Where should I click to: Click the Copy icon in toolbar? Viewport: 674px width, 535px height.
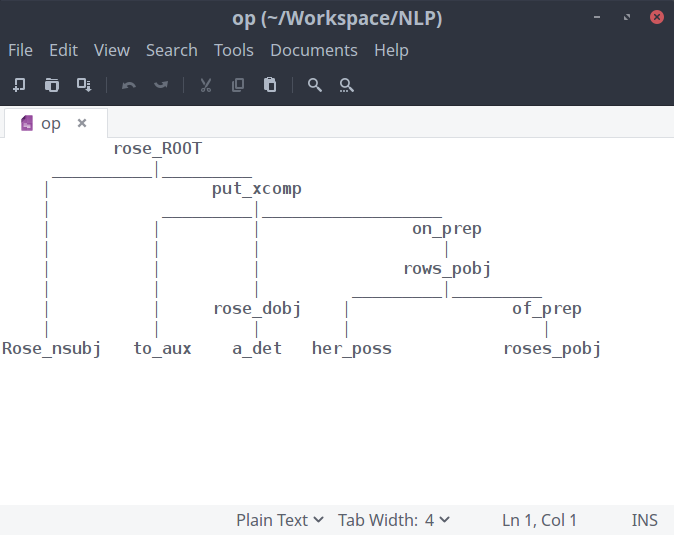tap(238, 85)
